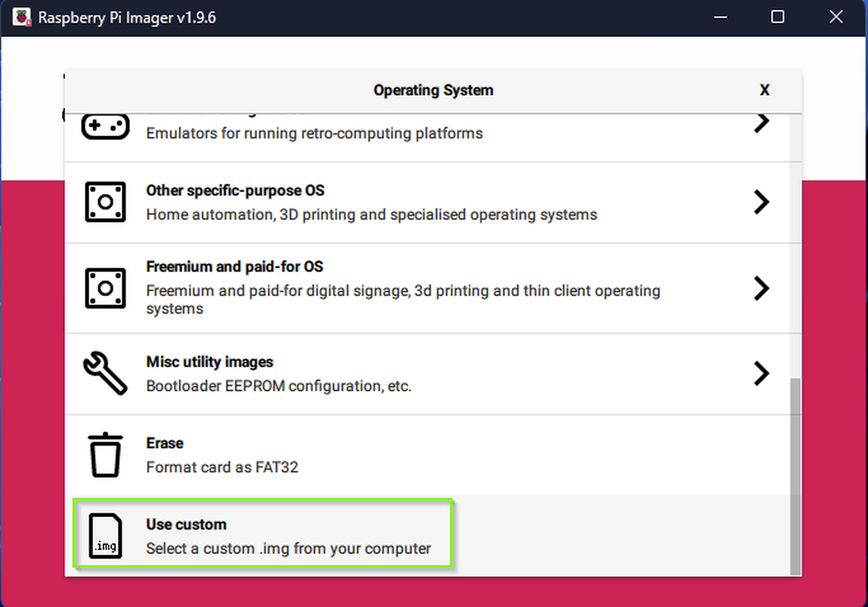
Task: Open the Freemium and paid-for OS title
Action: pyautogui.click(x=235, y=267)
